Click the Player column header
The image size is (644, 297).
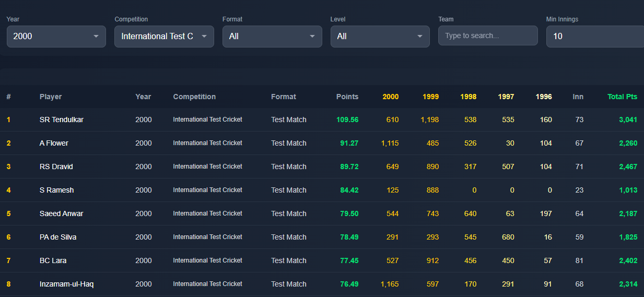pos(51,97)
